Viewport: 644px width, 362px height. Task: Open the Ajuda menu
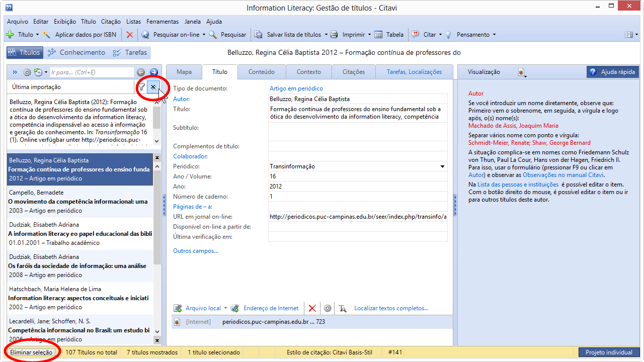click(x=214, y=22)
